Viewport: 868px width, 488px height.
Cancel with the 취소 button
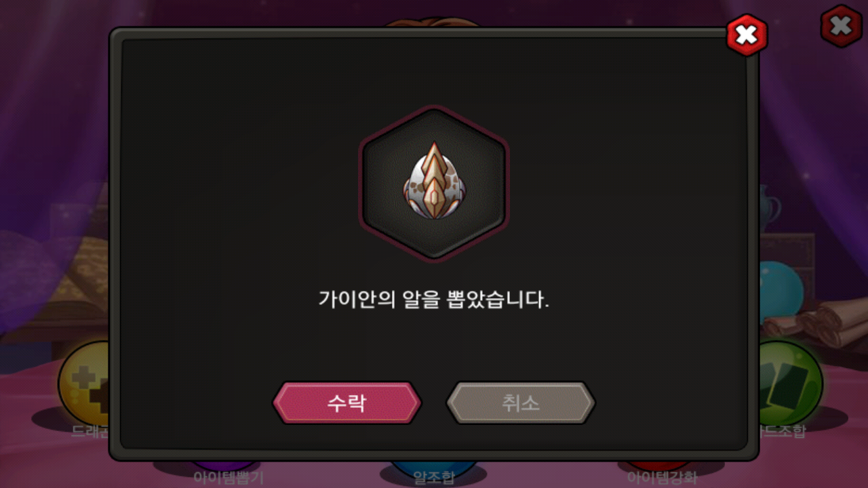click(520, 403)
